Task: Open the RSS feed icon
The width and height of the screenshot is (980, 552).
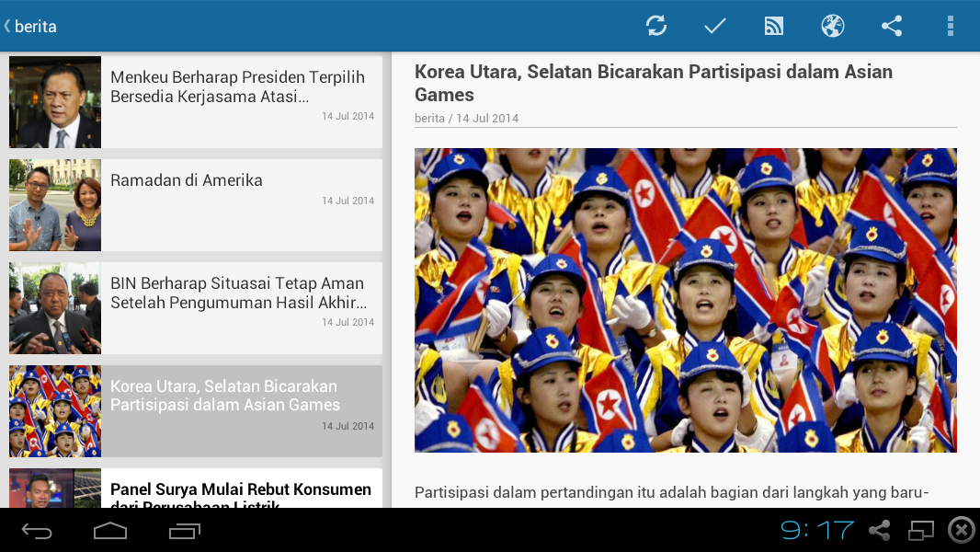Action: pyautogui.click(x=774, y=26)
